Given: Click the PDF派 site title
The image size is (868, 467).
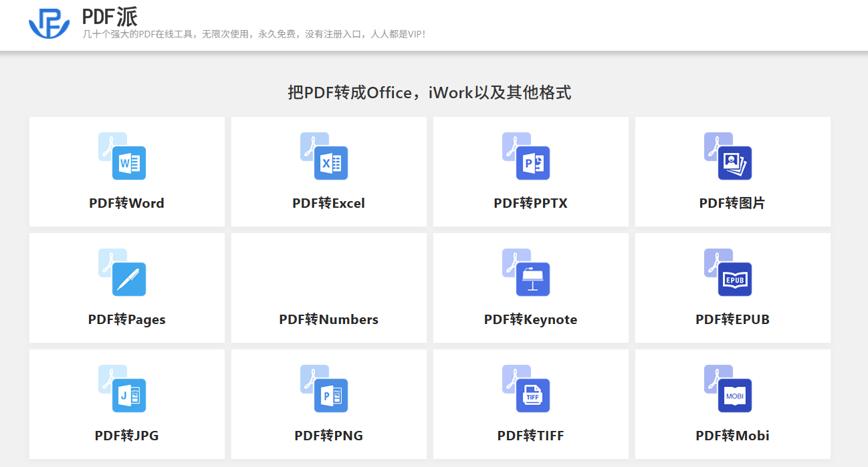Looking at the screenshot, I should (x=110, y=17).
